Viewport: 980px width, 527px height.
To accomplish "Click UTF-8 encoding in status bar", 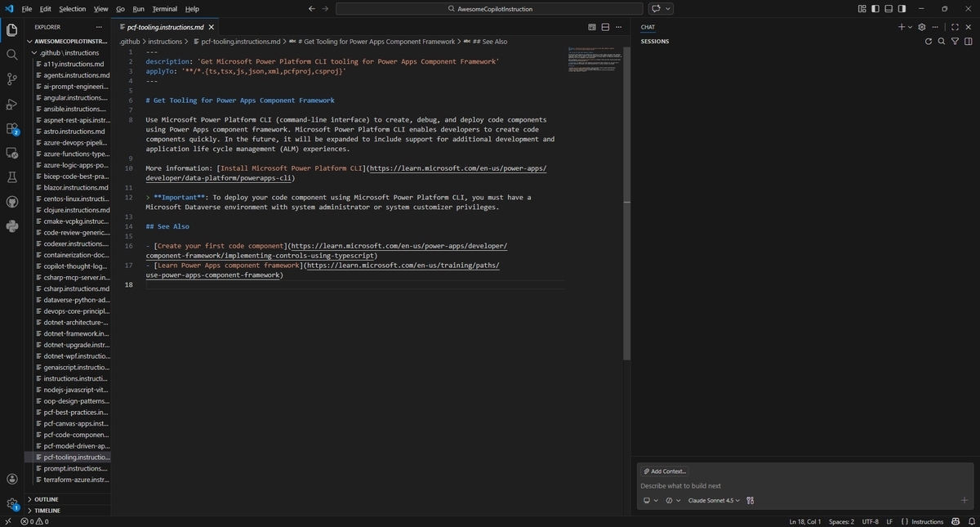I will tap(870, 521).
